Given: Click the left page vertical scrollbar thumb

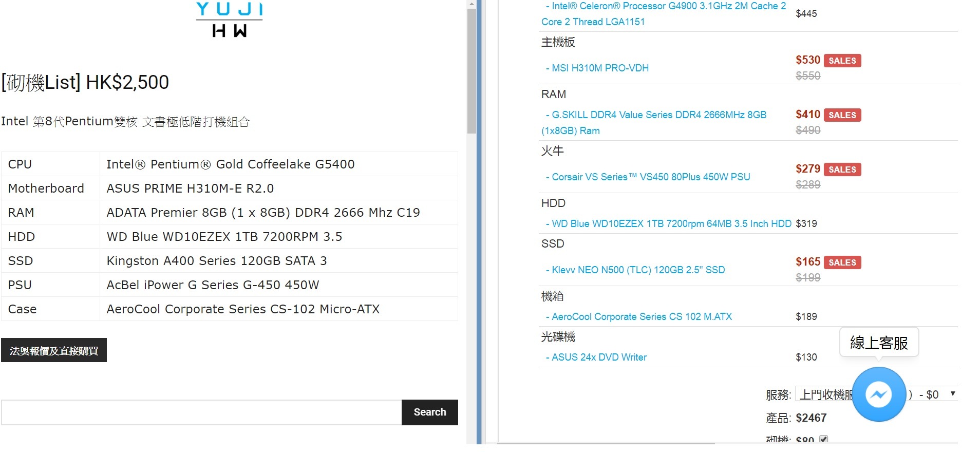Looking at the screenshot, I should coord(472,71).
